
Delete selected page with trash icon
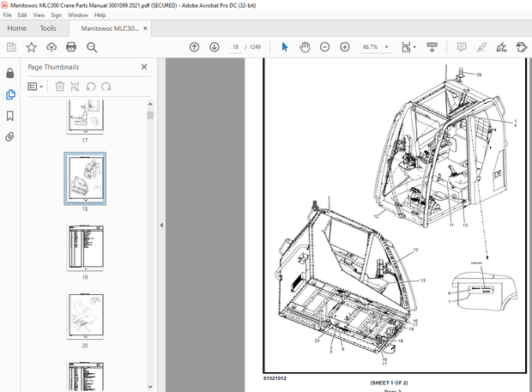[60, 87]
